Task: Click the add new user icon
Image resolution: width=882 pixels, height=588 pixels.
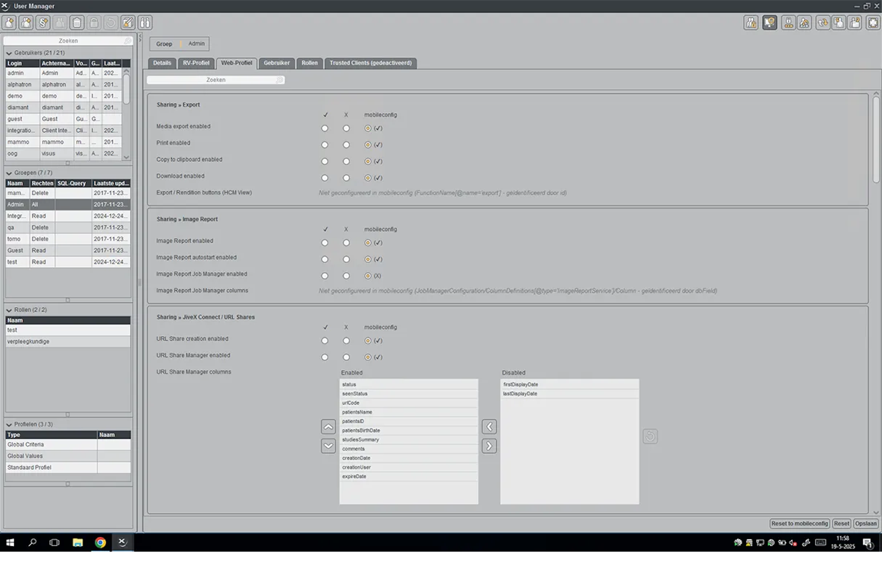Action: pos(10,23)
